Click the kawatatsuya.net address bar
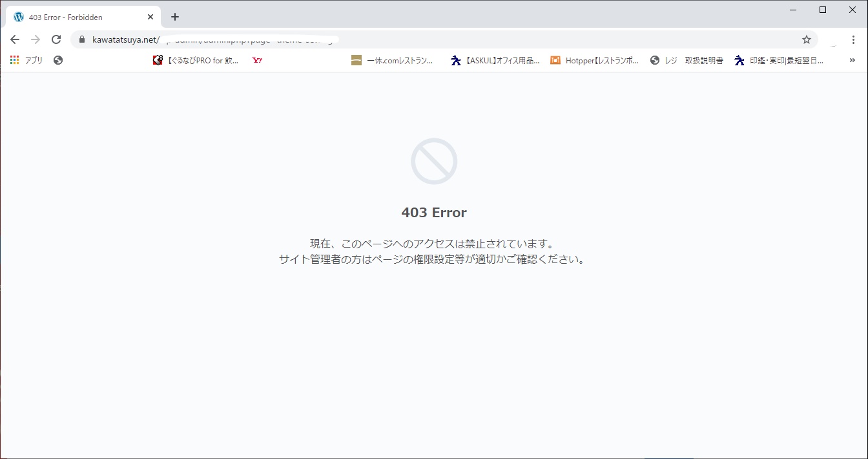Screen dimensions: 868x459 [x=439, y=39]
